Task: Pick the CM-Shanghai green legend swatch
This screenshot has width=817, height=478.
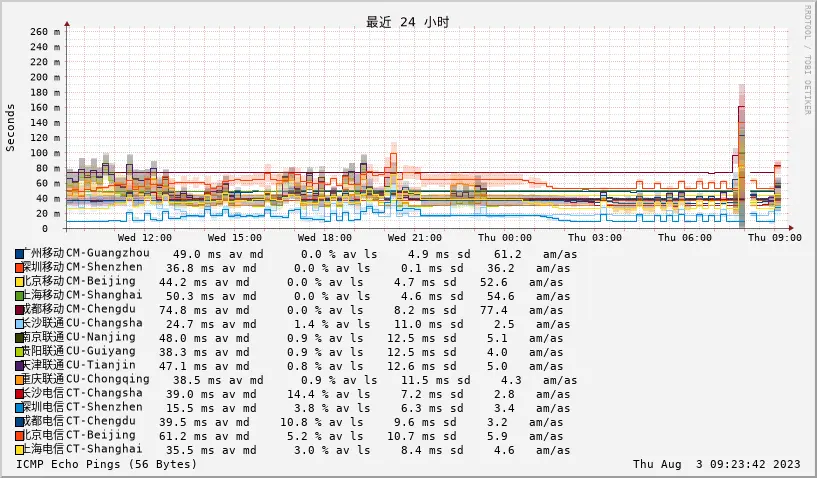Action: [x=20, y=296]
